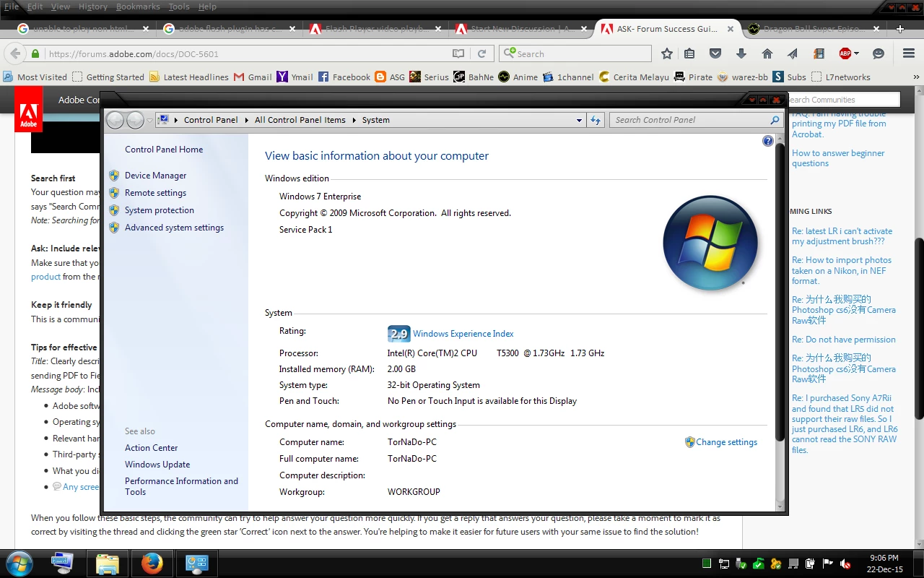Open the Gmail bookmark
This screenshot has height=578, width=924.
(253, 77)
